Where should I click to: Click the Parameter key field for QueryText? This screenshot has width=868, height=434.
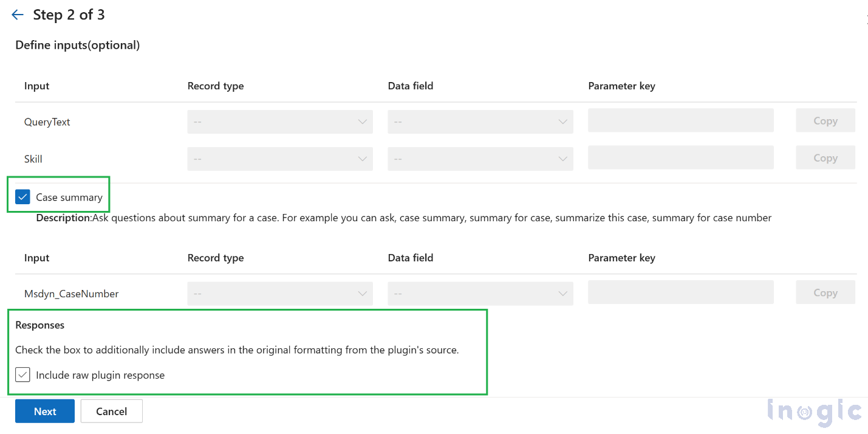point(681,120)
